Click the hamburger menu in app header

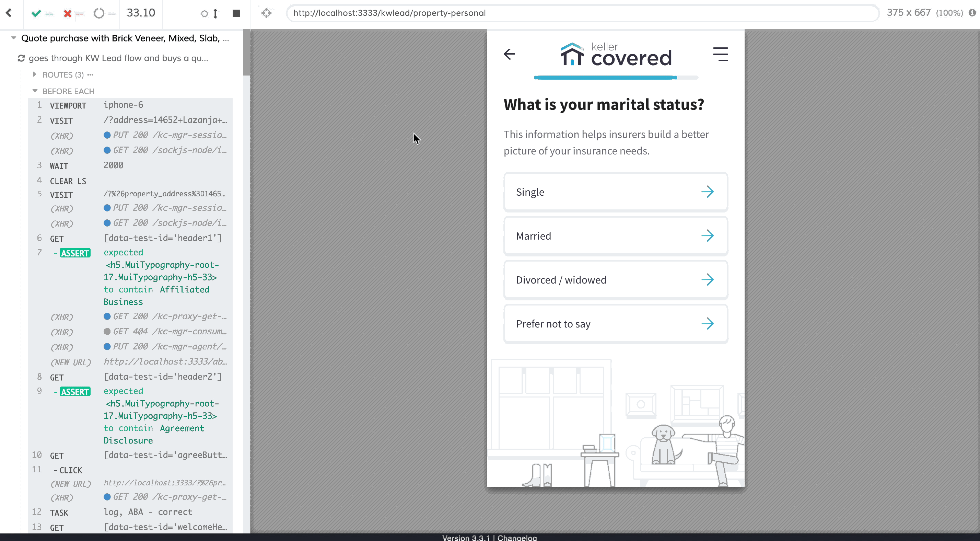[x=720, y=55]
